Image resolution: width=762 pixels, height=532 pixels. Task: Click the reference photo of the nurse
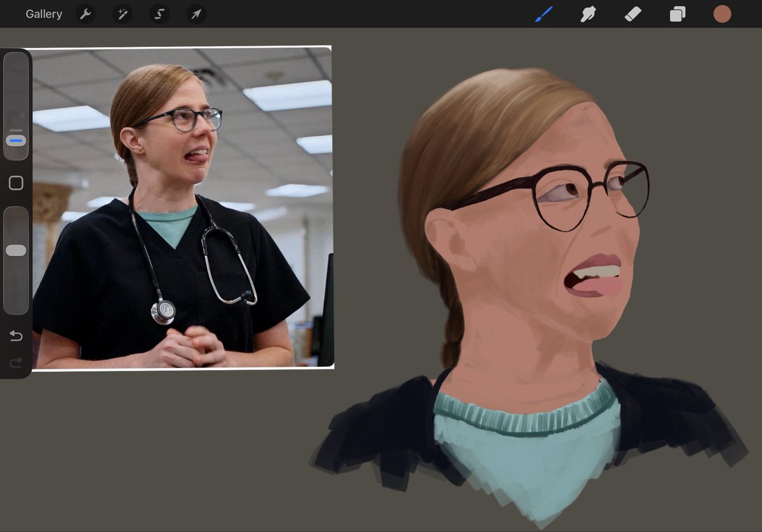182,208
